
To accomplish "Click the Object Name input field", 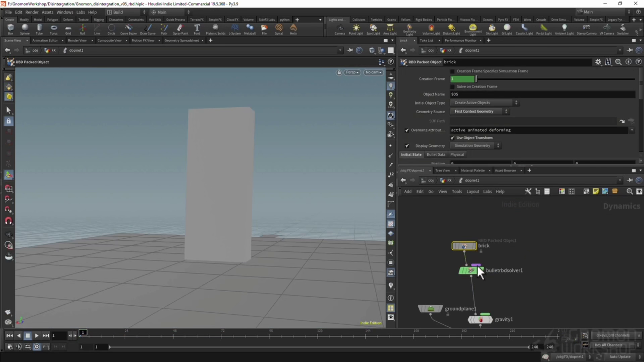I will pyautogui.click(x=542, y=94).
